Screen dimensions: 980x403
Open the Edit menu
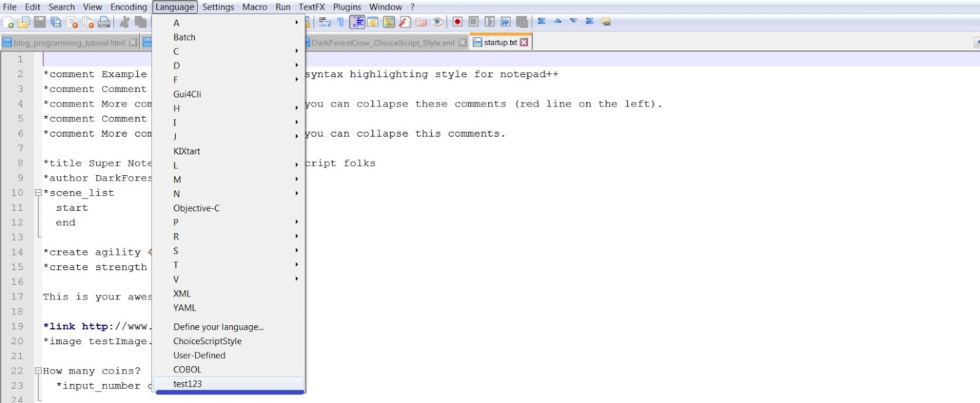[x=32, y=7]
